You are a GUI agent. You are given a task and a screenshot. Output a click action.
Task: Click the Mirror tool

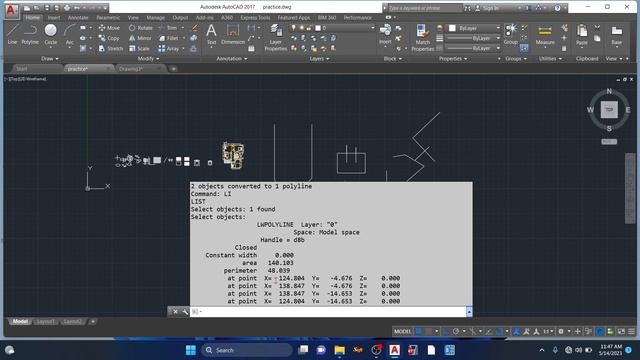[140, 38]
